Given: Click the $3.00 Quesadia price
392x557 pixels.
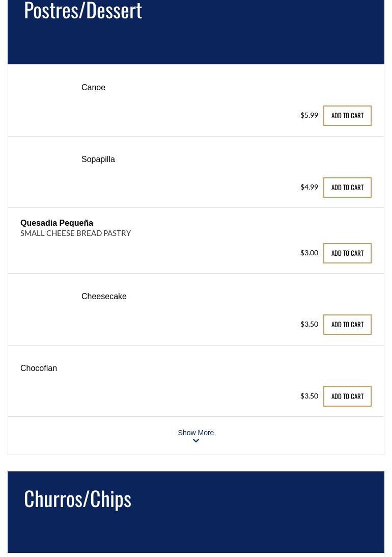Looking at the screenshot, I should [x=309, y=253].
